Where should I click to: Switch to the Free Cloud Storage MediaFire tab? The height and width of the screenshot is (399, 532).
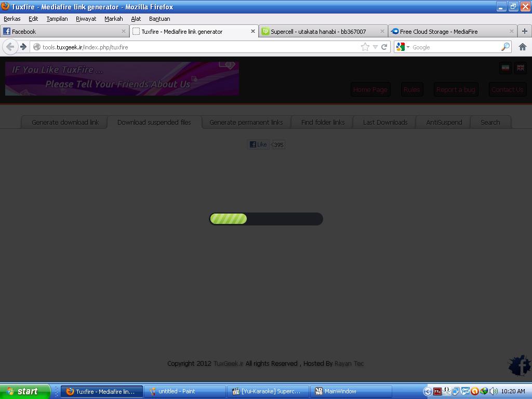(453, 31)
